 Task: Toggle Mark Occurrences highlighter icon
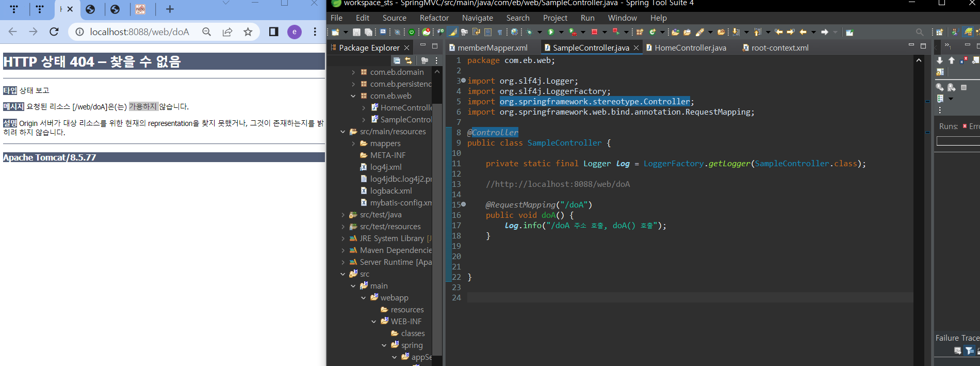453,32
